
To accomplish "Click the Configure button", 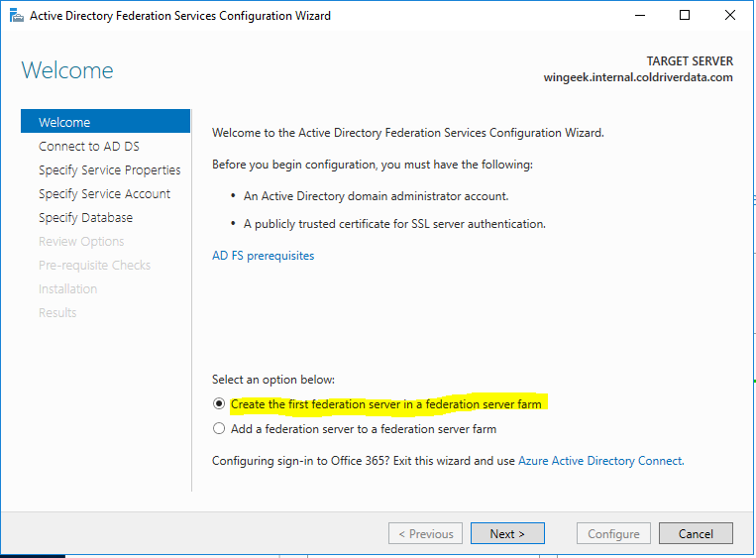I will (613, 533).
